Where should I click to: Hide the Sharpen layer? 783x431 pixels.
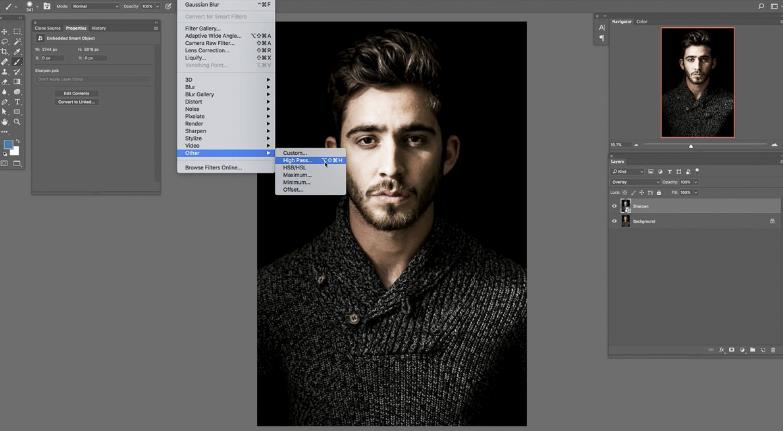point(614,206)
